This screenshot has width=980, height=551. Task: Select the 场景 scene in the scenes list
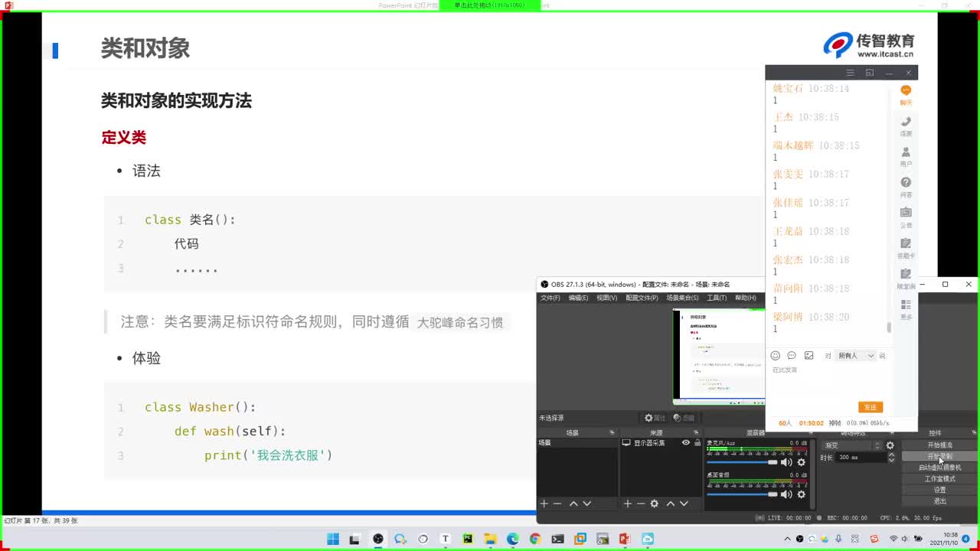(577, 442)
